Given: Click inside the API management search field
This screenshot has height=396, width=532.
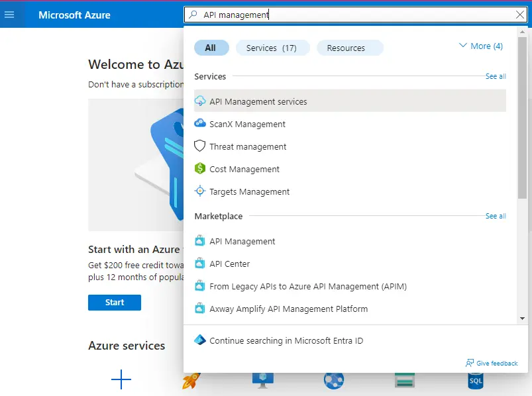Looking at the screenshot, I should coord(355,15).
